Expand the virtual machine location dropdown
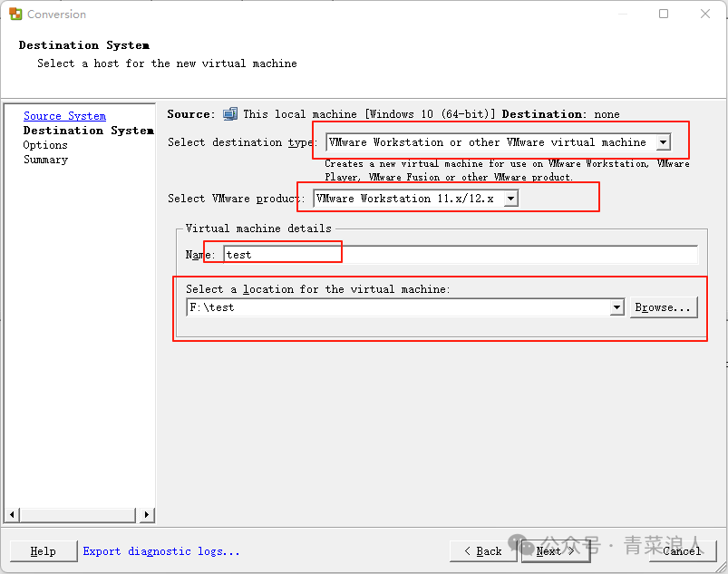 [616, 307]
